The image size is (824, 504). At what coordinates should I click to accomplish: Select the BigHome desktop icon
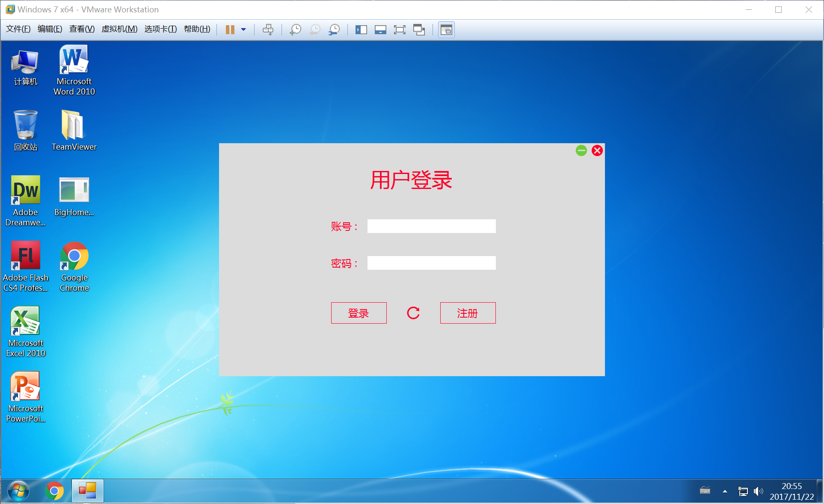pos(74,197)
